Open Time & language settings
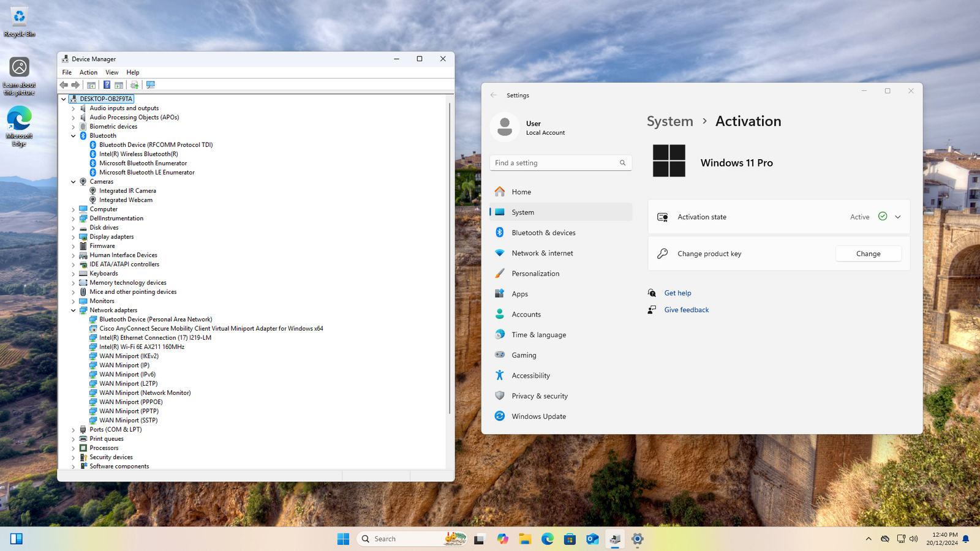 560,335
